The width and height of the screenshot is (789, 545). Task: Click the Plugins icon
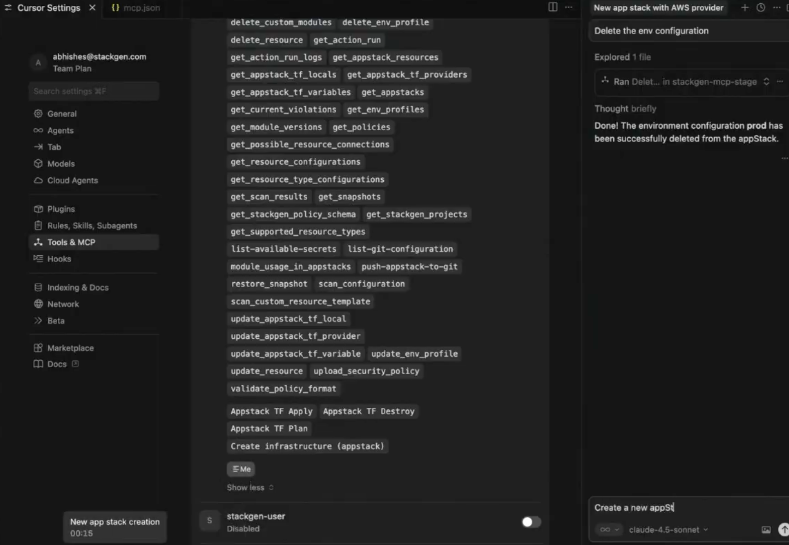[x=38, y=209]
